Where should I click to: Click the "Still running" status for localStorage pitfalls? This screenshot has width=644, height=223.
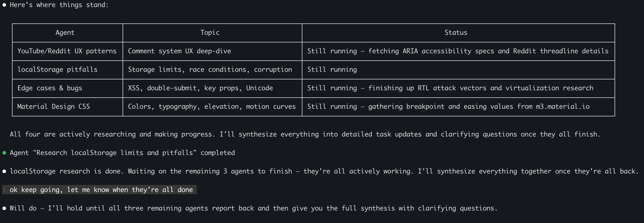(x=332, y=70)
